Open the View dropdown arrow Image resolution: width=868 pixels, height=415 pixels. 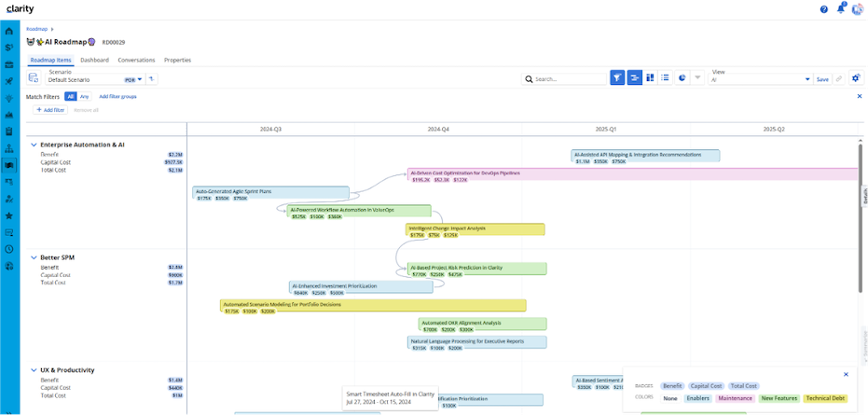807,80
